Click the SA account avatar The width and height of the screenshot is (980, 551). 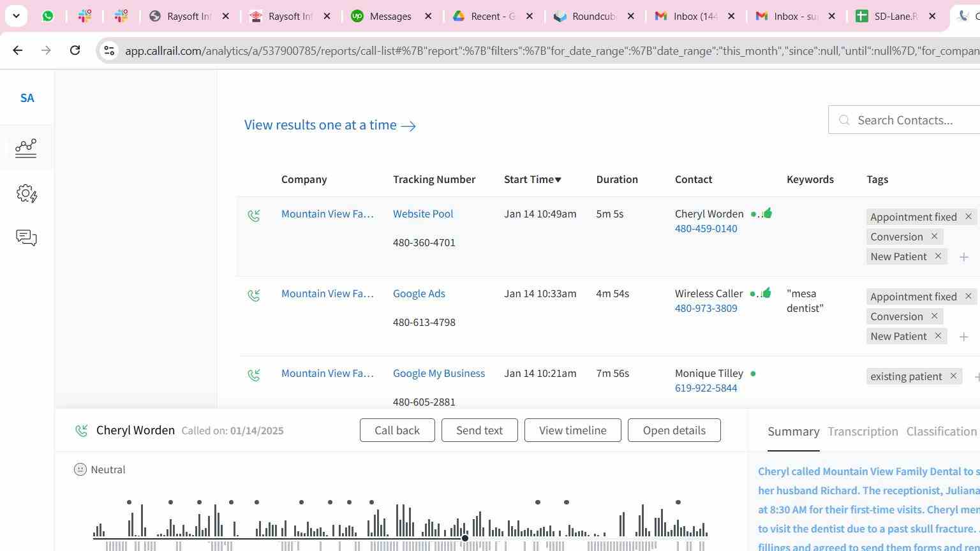coord(27,98)
